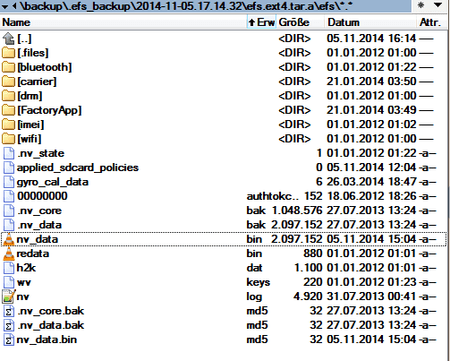Image resolution: width=450 pixels, height=361 pixels.
Task: Select the VLC cone icon of nv_data.bin
Action: [9, 239]
